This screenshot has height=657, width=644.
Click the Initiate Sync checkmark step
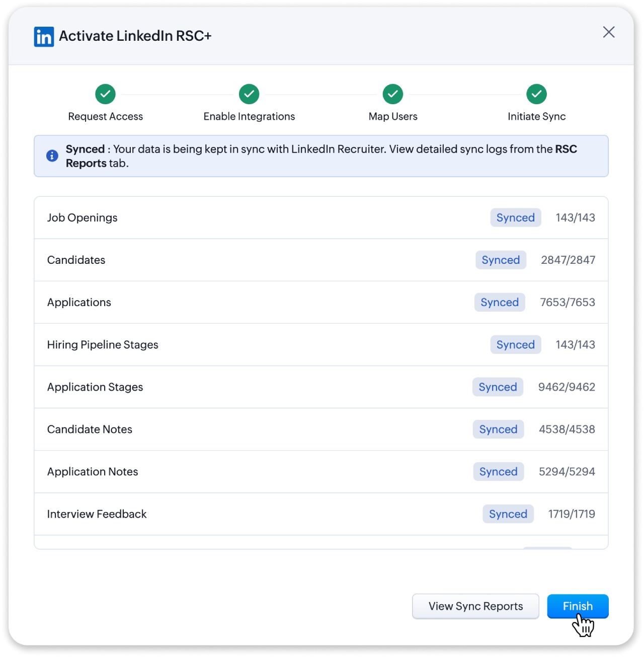tap(537, 94)
